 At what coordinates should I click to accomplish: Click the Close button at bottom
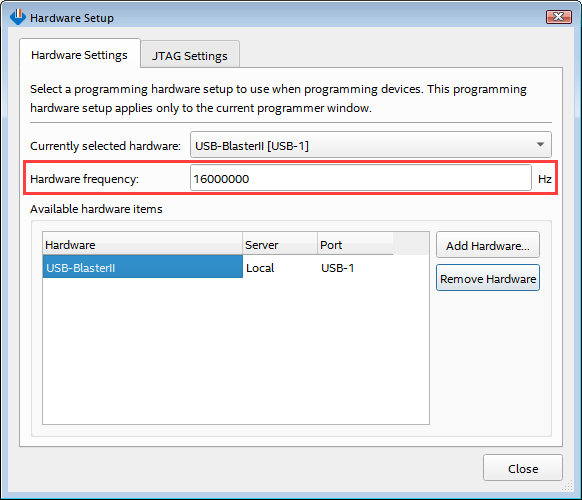pyautogui.click(x=523, y=468)
